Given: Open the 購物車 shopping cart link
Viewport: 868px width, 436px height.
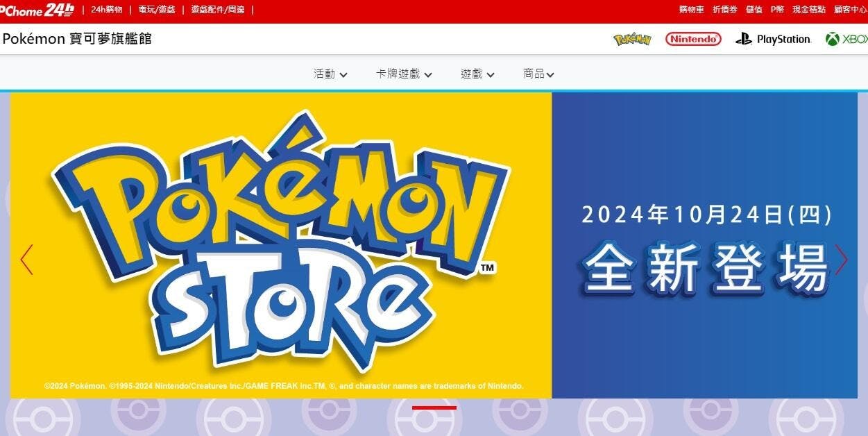Looking at the screenshot, I should point(691,10).
